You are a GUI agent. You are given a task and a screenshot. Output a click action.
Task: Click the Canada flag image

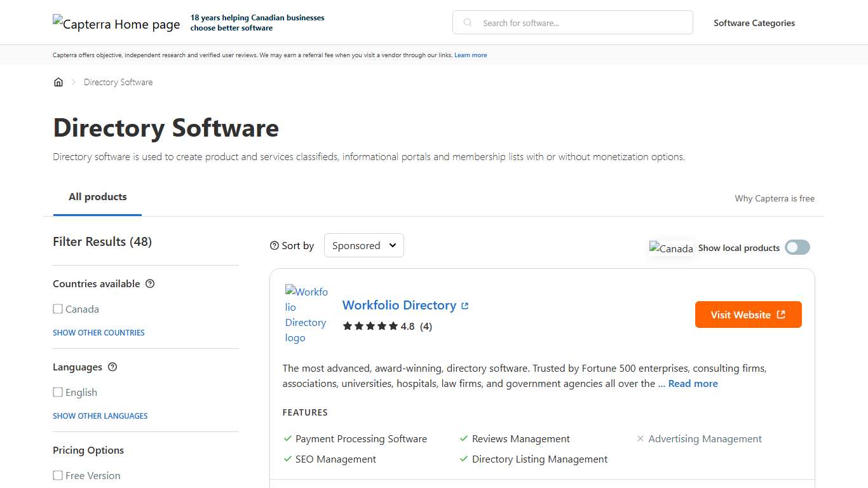coord(671,248)
